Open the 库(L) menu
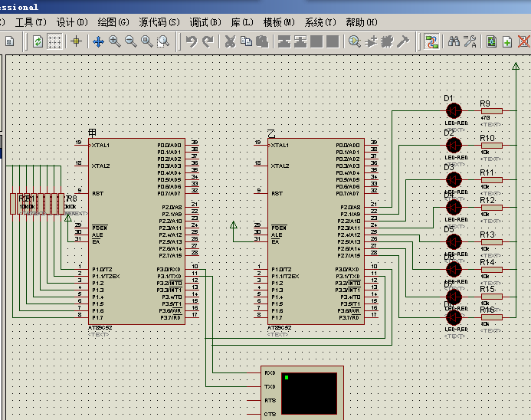The width and height of the screenshot is (531, 420). pyautogui.click(x=242, y=22)
